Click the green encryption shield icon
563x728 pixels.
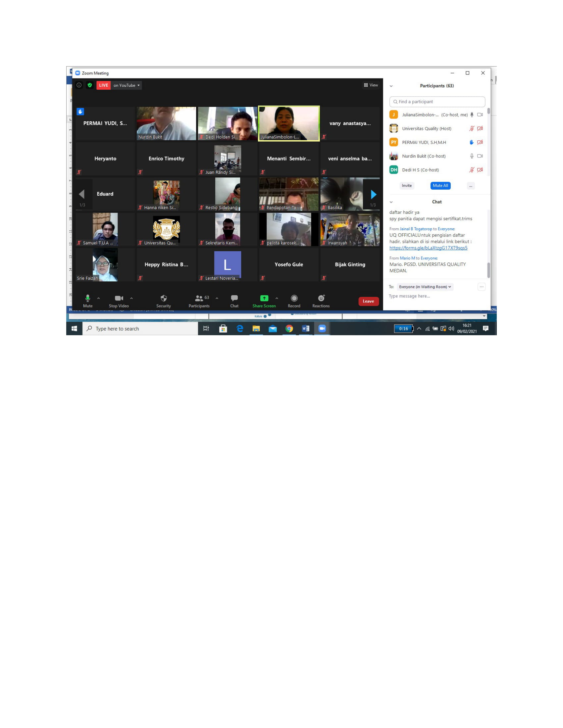tap(90, 85)
